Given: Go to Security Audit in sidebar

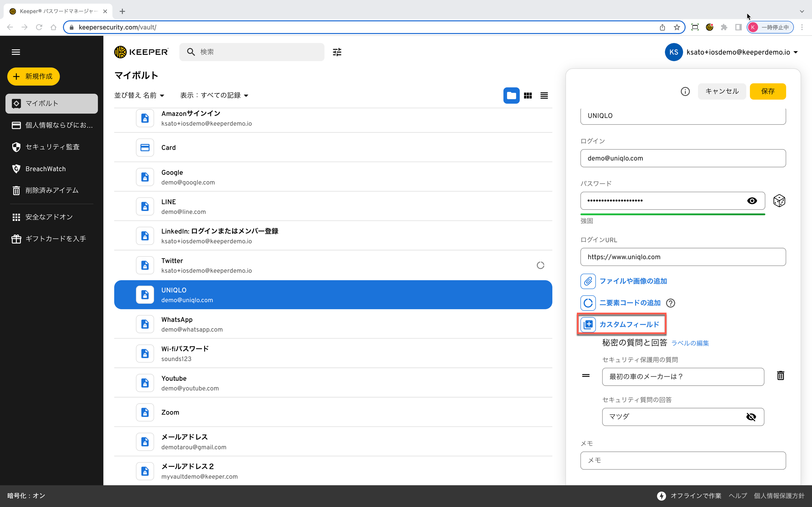Looking at the screenshot, I should tap(52, 147).
